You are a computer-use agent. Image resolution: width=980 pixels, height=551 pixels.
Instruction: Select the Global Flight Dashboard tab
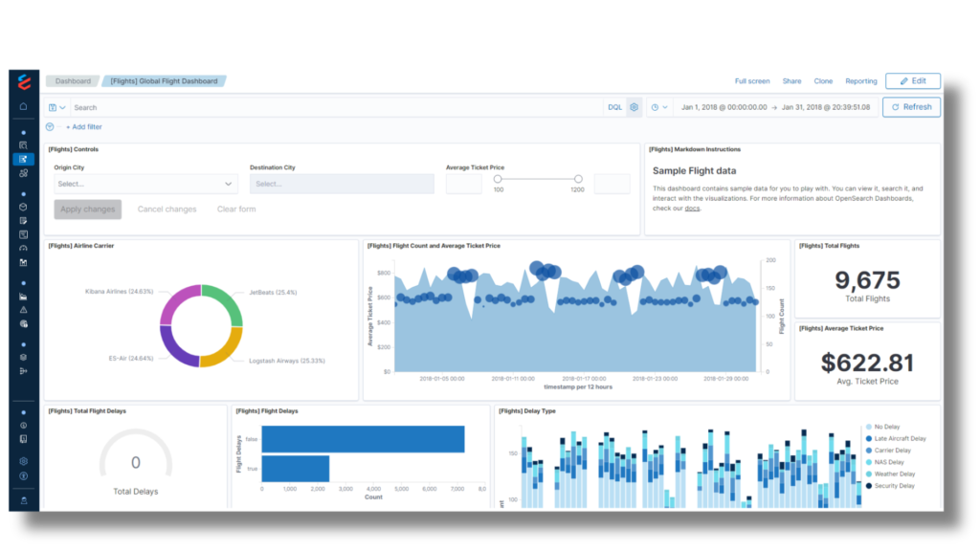click(x=163, y=80)
